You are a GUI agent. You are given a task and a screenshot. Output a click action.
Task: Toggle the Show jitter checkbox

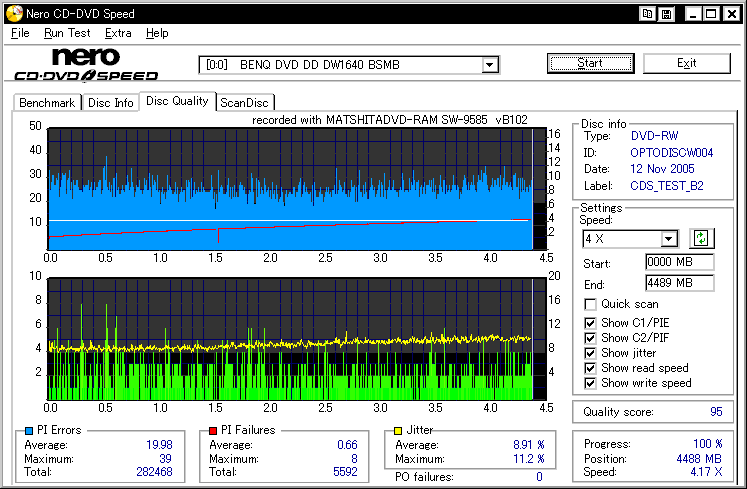tap(591, 353)
